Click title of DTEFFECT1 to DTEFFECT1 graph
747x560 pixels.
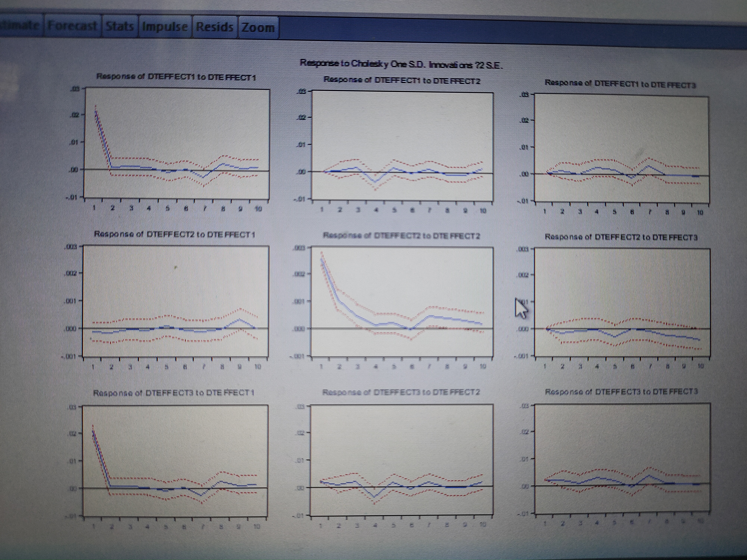coord(176,77)
